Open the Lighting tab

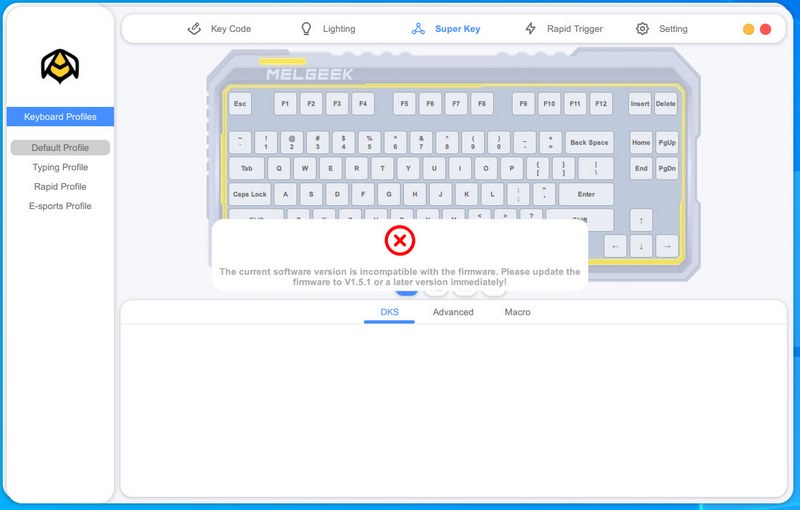coord(328,29)
